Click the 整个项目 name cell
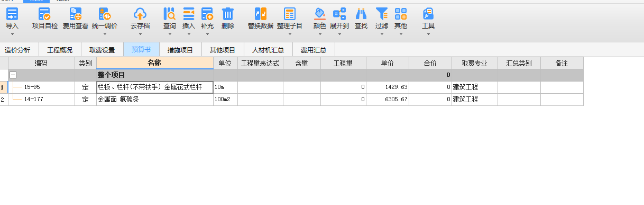Screen dimensions: 644x205 [155, 75]
